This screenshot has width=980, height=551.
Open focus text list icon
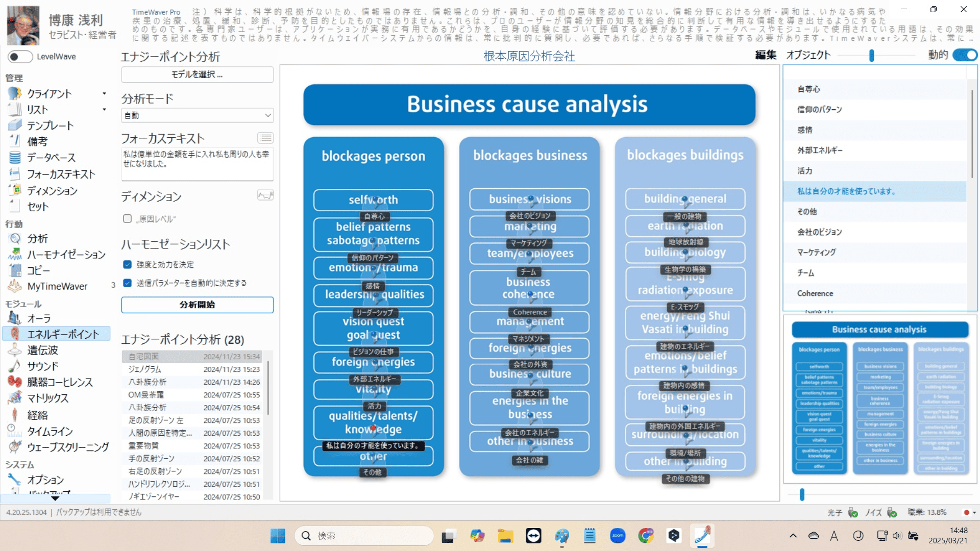tap(265, 138)
